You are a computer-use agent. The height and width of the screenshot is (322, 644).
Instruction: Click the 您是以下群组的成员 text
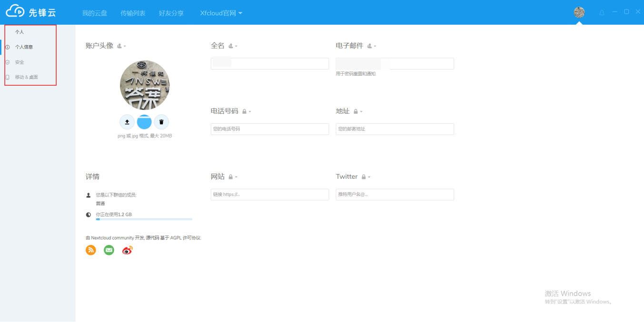point(116,195)
